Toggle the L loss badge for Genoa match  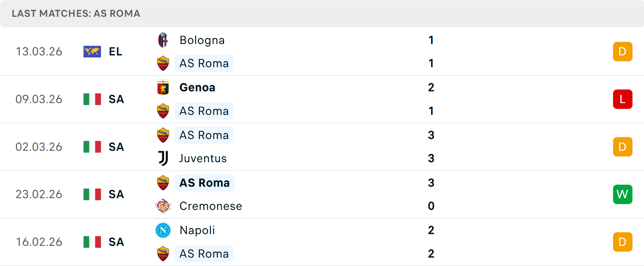pos(623,99)
